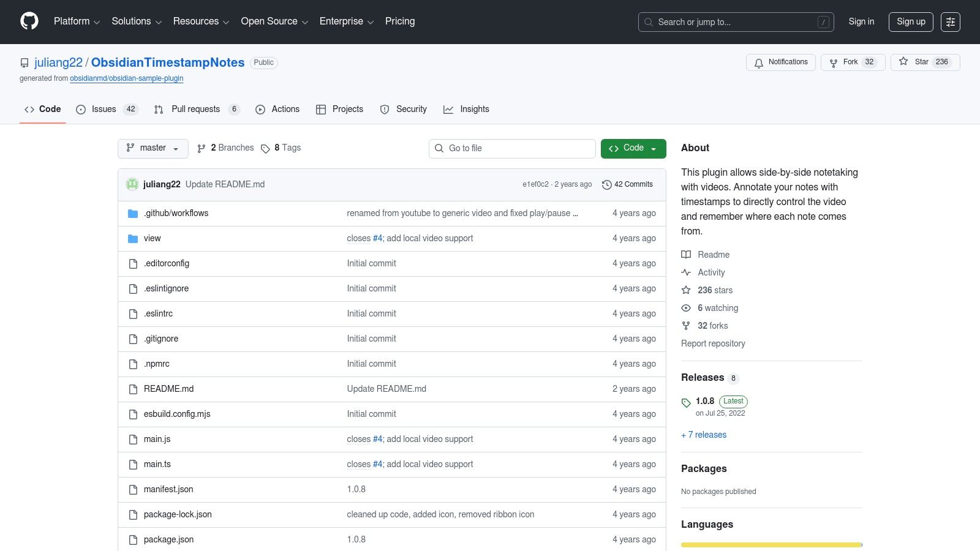Click the yellow Languages bar

771,544
